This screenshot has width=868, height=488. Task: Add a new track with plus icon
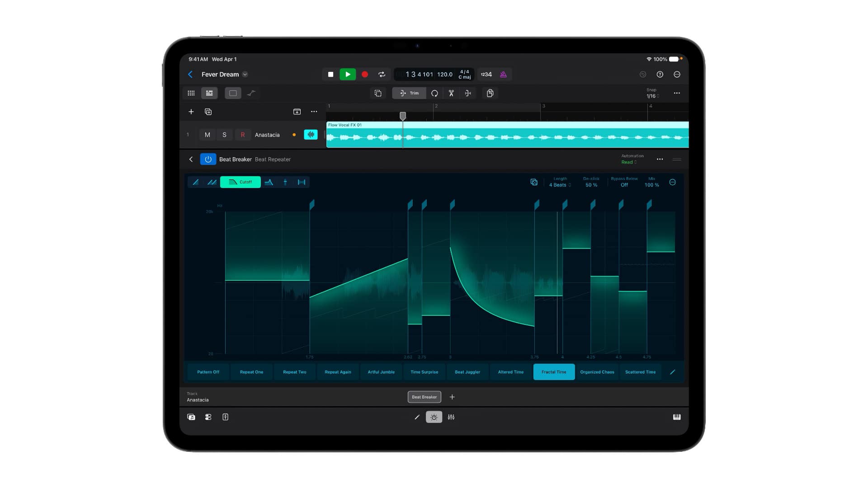pyautogui.click(x=191, y=112)
